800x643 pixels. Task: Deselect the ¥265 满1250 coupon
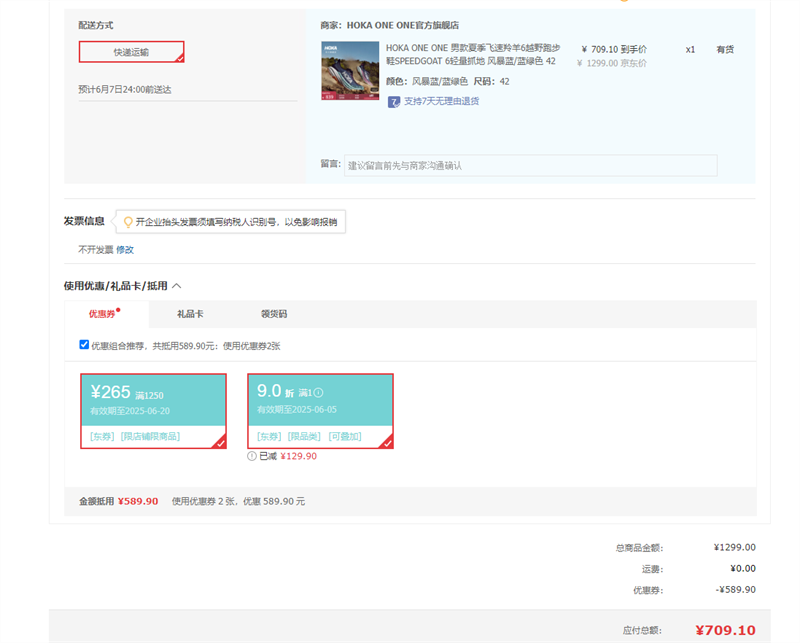153,411
